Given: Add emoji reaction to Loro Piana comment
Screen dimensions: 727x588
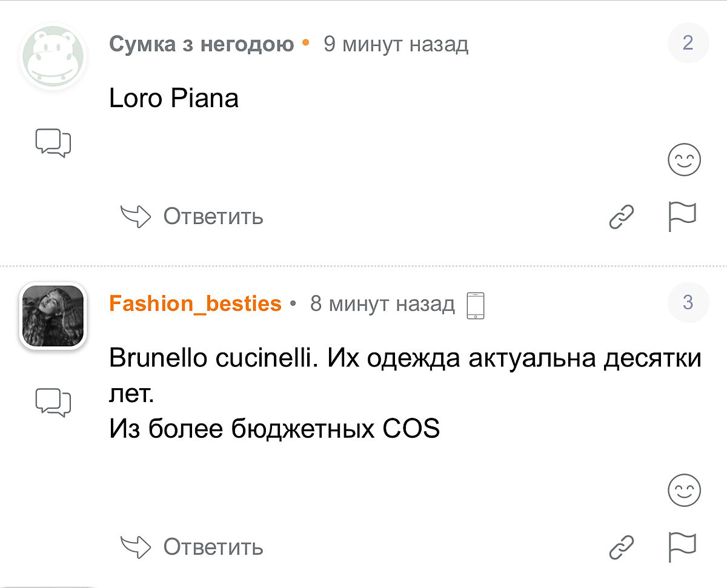Looking at the screenshot, I should [684, 160].
